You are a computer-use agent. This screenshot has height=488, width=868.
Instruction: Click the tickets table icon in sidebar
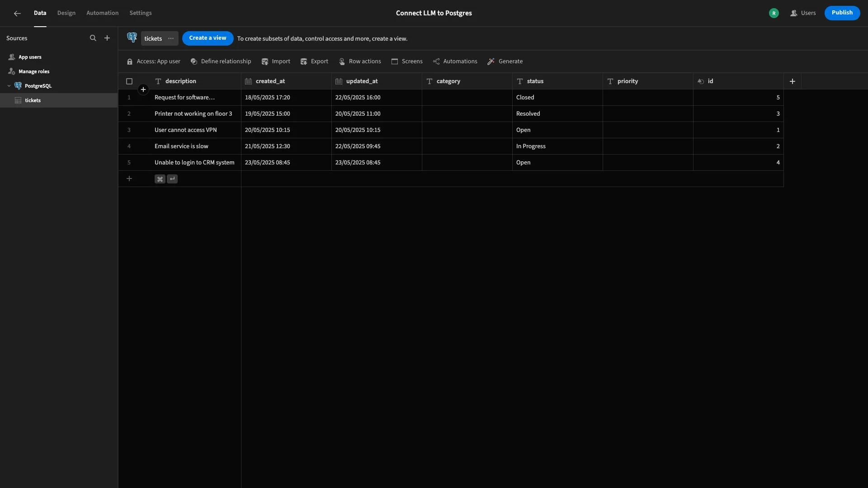coord(18,100)
